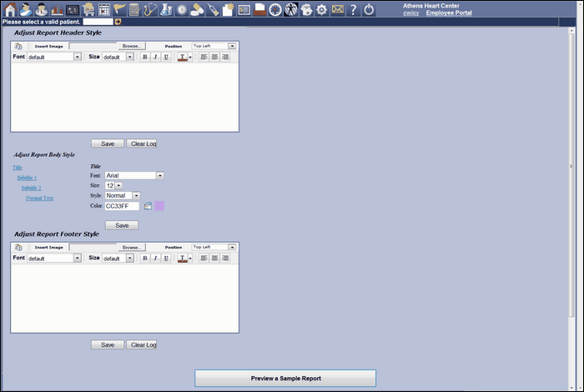This screenshot has height=392, width=584.
Task: Open the notepad with pen icon
Action: tap(135, 10)
